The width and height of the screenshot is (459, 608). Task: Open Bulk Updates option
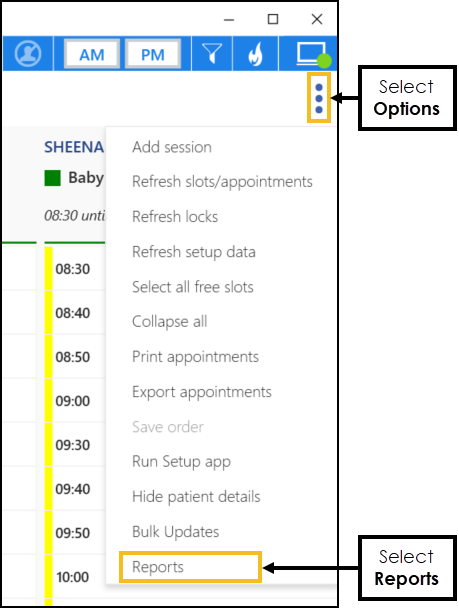175,532
